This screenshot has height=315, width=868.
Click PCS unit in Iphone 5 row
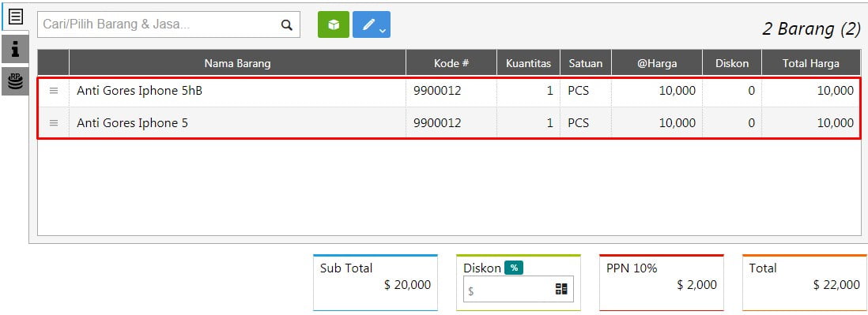(579, 122)
